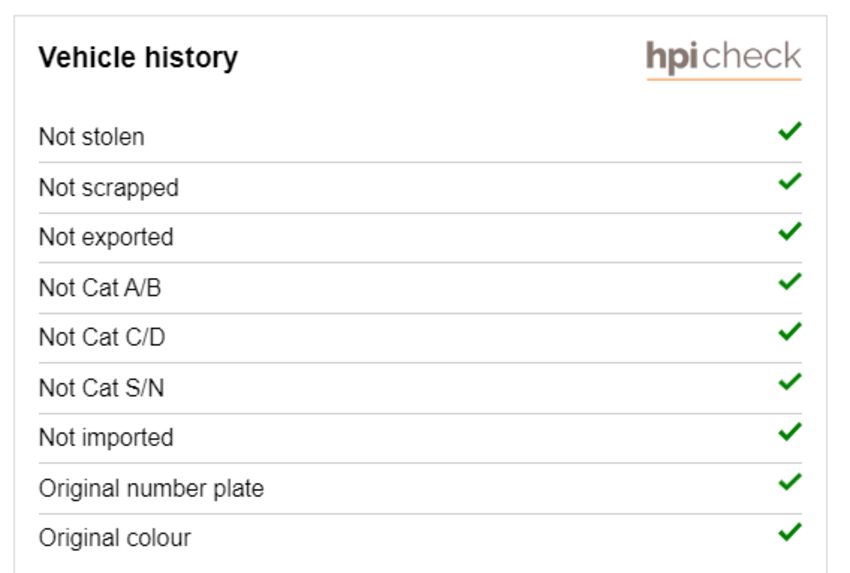This screenshot has height=573, width=850.
Task: Click the Original colour text
Action: (115, 538)
